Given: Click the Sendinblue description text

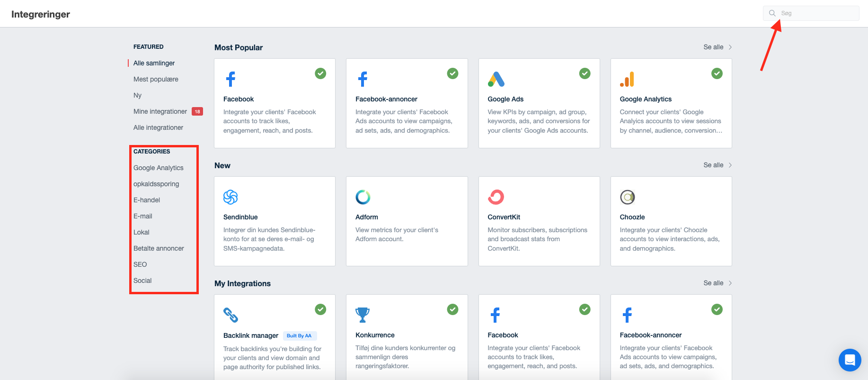Looking at the screenshot, I should [x=269, y=239].
